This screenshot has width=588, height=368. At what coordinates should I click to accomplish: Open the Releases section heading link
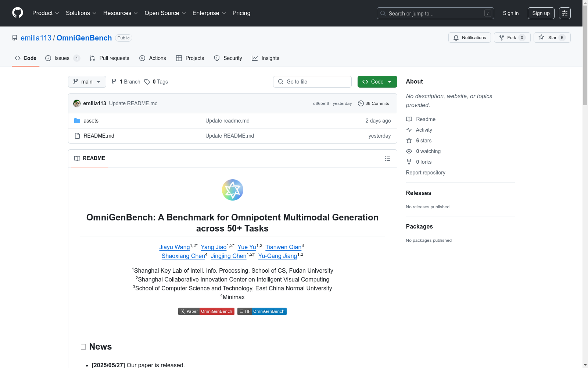(419, 193)
